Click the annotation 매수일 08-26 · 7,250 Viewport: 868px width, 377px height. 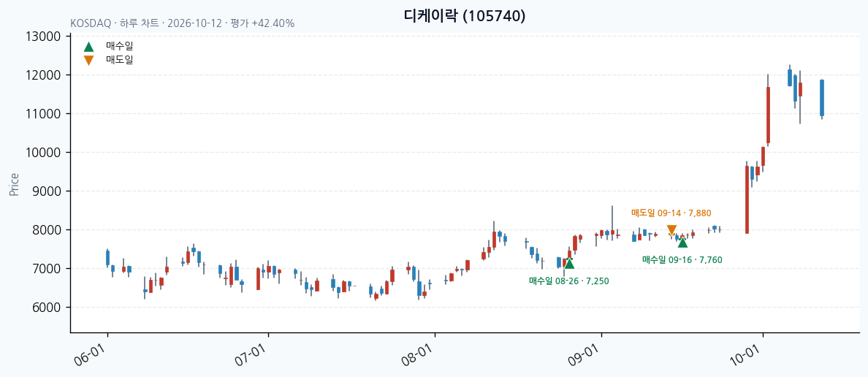click(569, 281)
